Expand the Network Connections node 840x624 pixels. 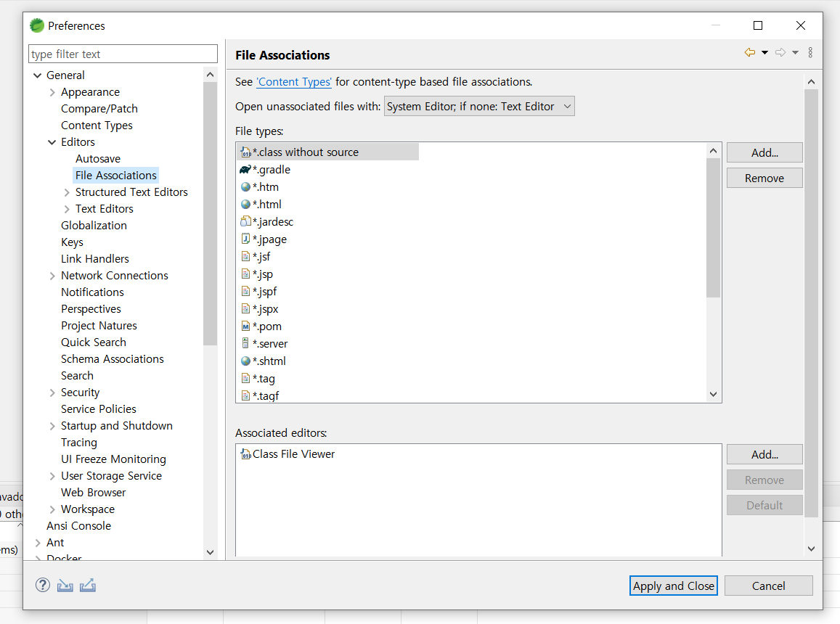point(52,276)
